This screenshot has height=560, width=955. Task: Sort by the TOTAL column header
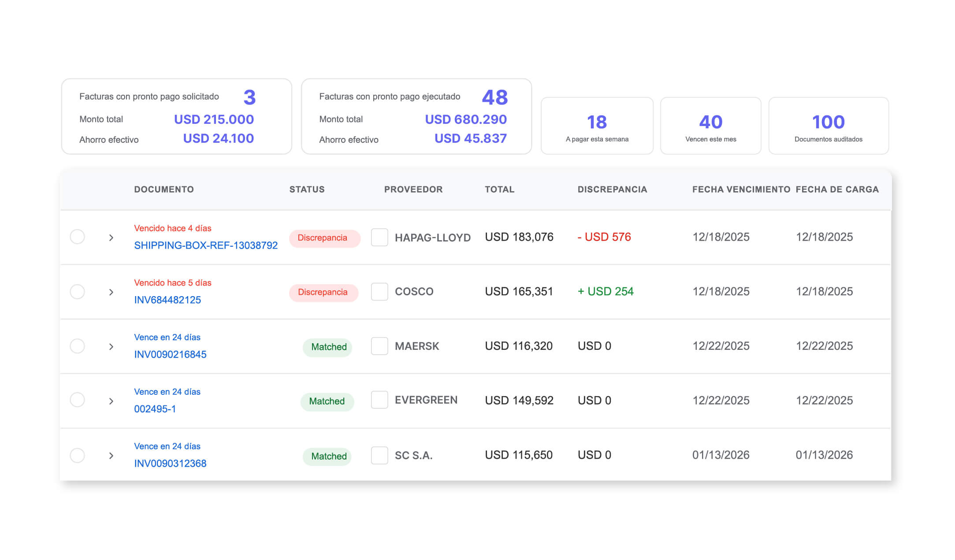click(x=499, y=189)
